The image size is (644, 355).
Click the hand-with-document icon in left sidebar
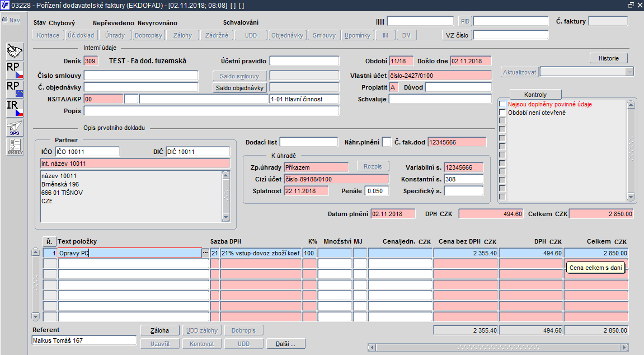tap(15, 52)
